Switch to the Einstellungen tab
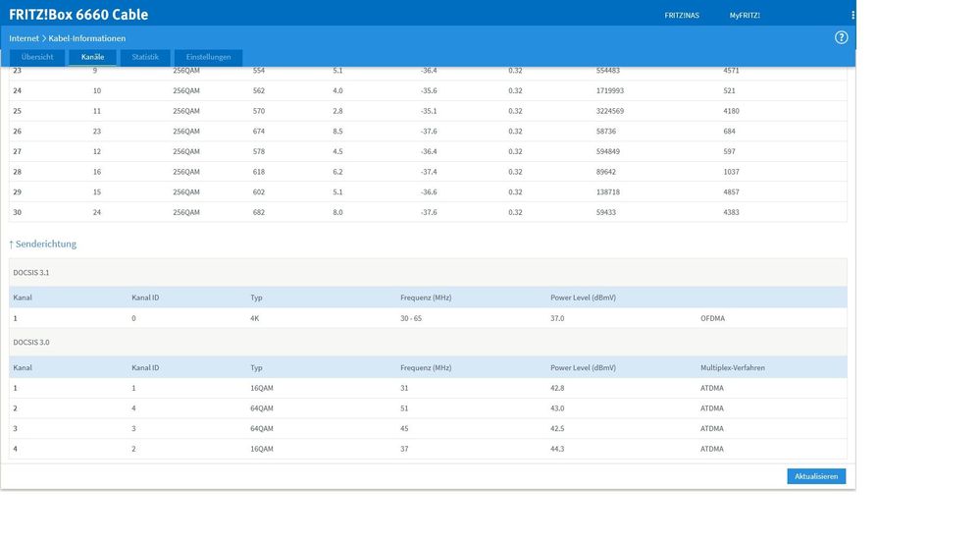 click(208, 58)
